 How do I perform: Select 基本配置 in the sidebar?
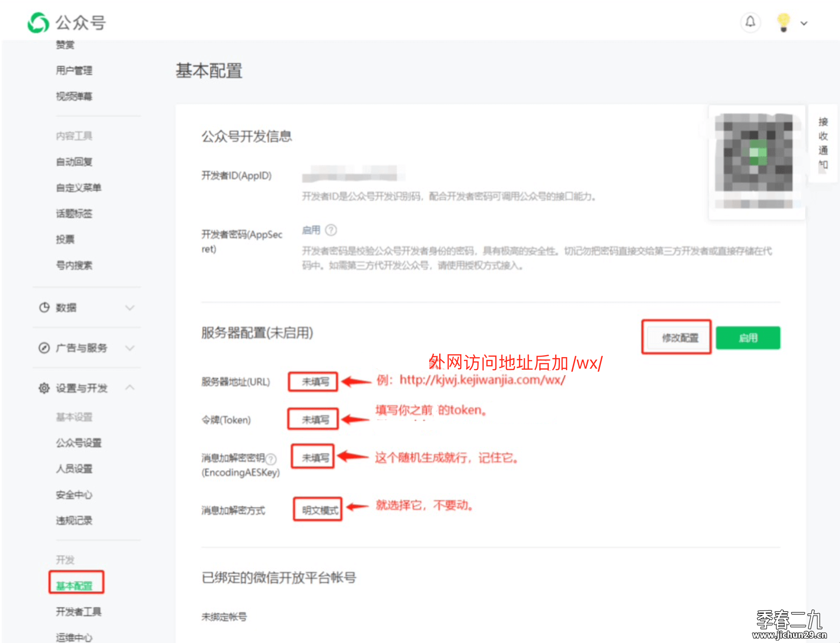74,586
